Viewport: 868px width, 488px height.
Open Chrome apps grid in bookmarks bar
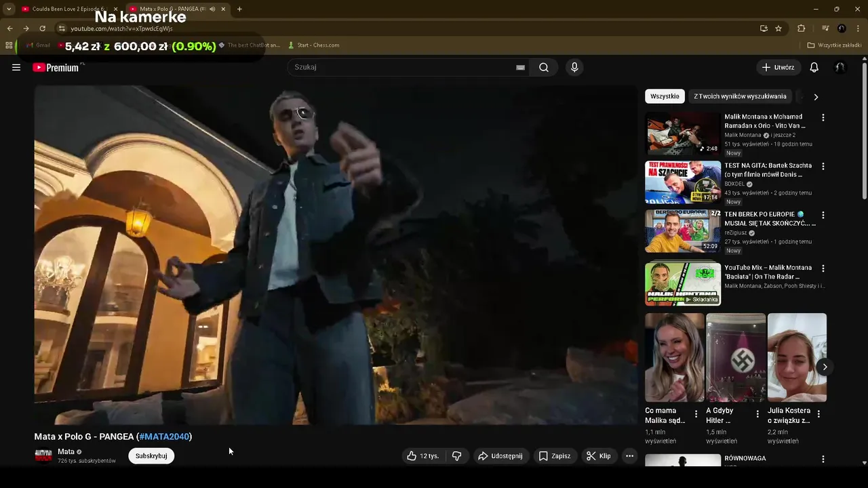coord(9,45)
